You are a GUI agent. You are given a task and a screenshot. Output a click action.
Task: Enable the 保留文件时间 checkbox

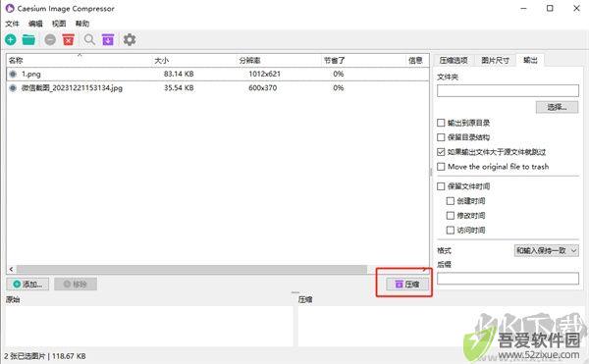pyautogui.click(x=441, y=186)
